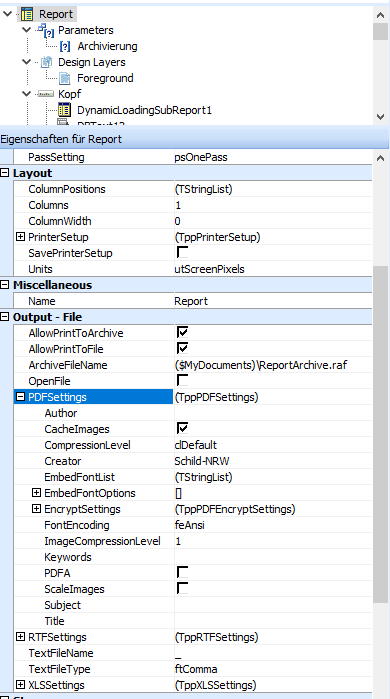Click the tree view scrollbar thumb

click(x=381, y=32)
